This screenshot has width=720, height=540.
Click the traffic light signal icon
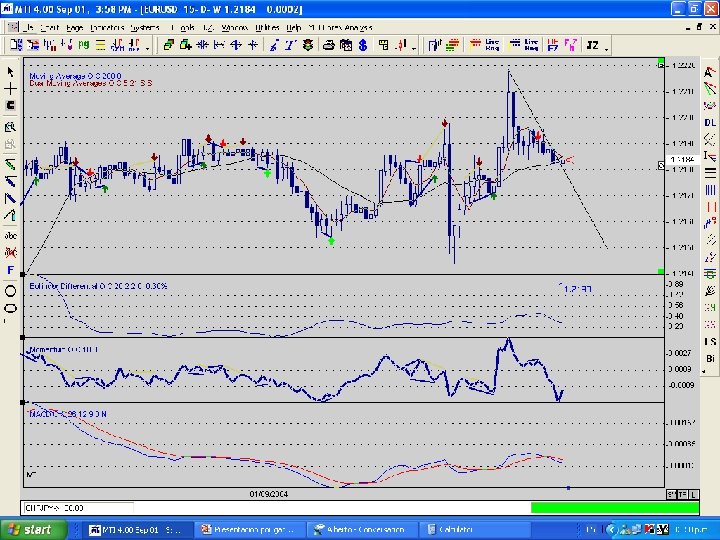(x=308, y=45)
